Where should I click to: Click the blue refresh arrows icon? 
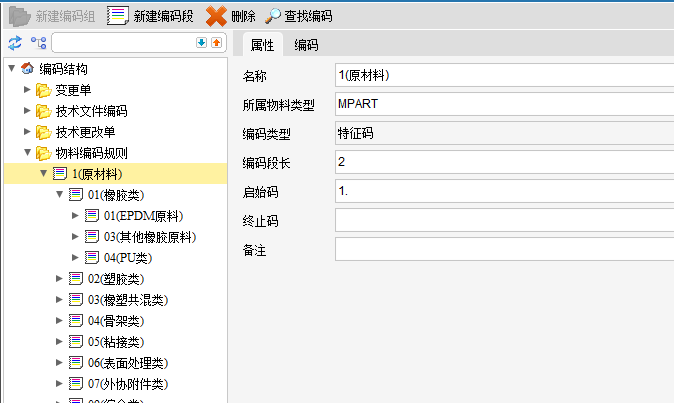[x=14, y=43]
